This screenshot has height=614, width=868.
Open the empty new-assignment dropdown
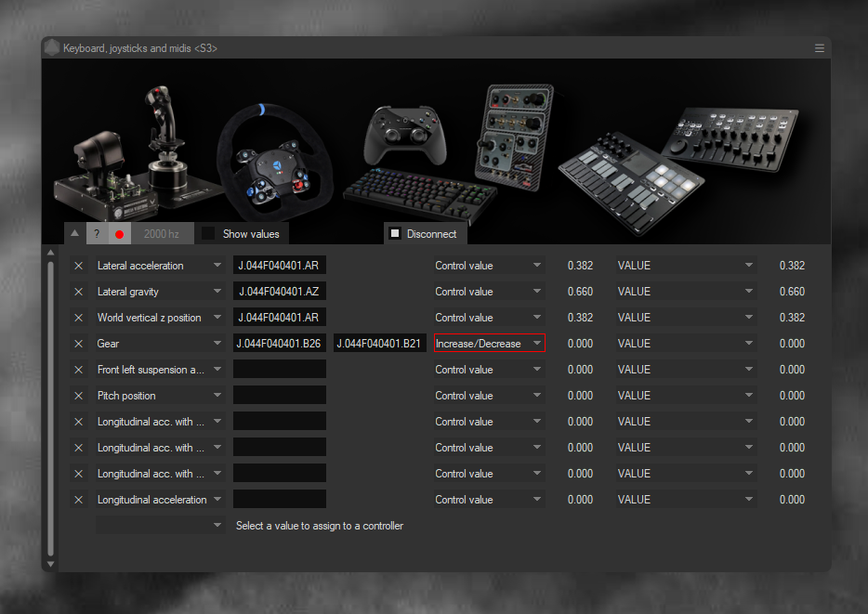pyautogui.click(x=160, y=526)
